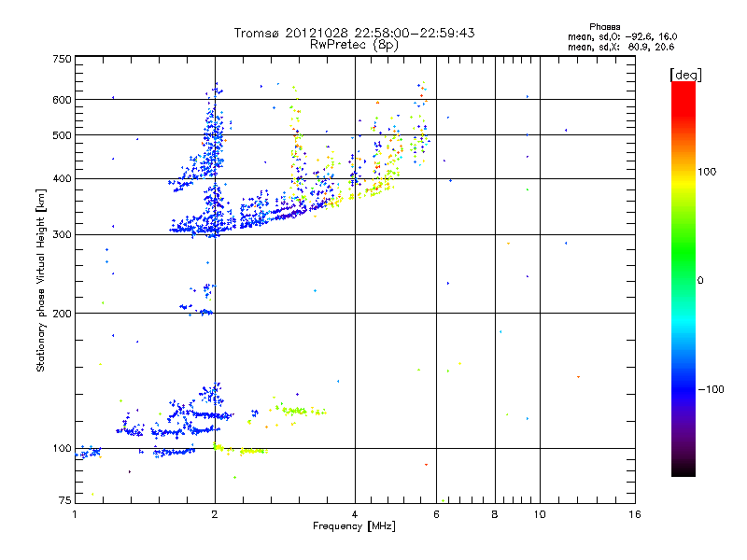Click the colorbar '-100' tick label

tap(711, 389)
